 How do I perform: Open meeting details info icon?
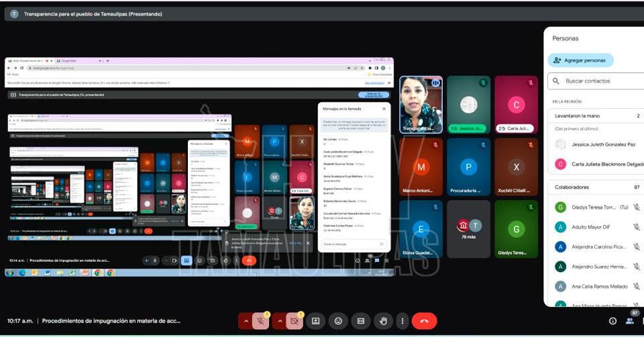coord(612,321)
